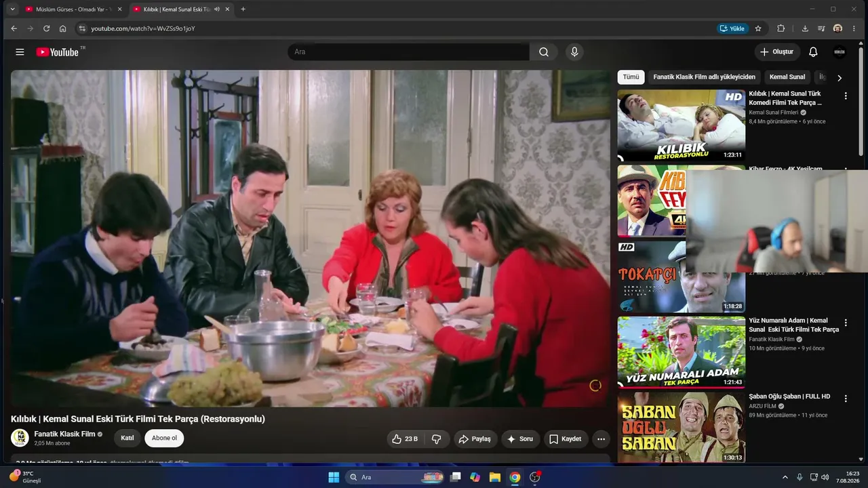Click the video player to toggle playback
Image resolution: width=868 pixels, height=488 pixels.
point(311,239)
